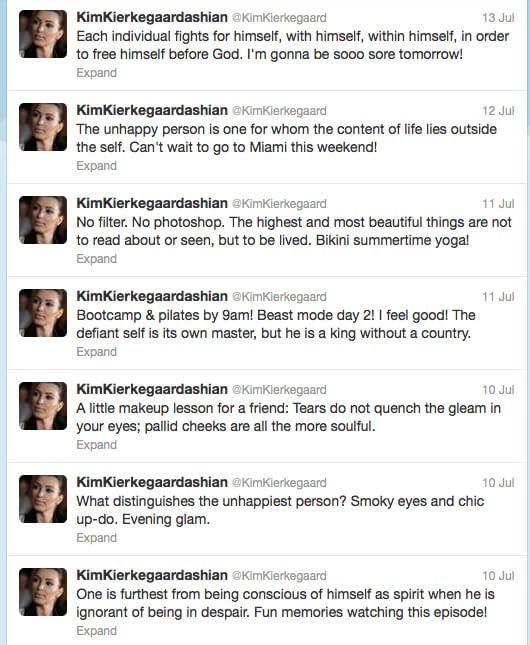This screenshot has width=530, height=645.
Task: Expand the Evening glam tweet
Action: coord(97,538)
